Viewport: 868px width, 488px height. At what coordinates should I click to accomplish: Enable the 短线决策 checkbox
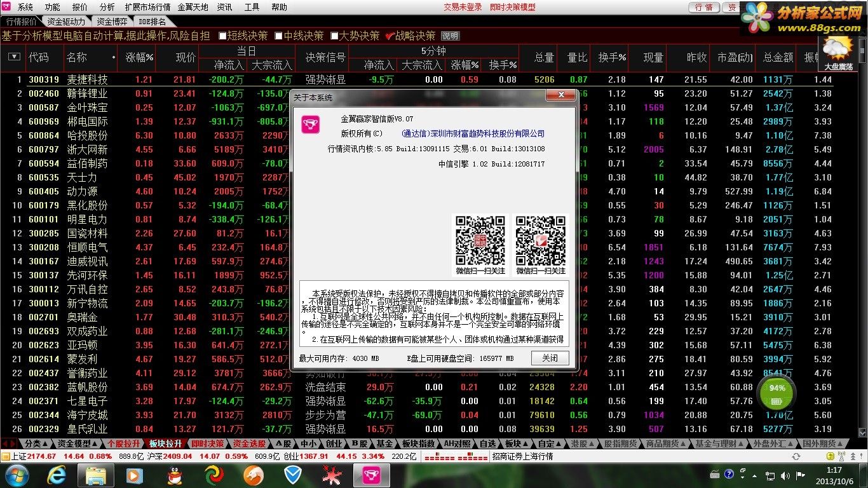[x=222, y=36]
